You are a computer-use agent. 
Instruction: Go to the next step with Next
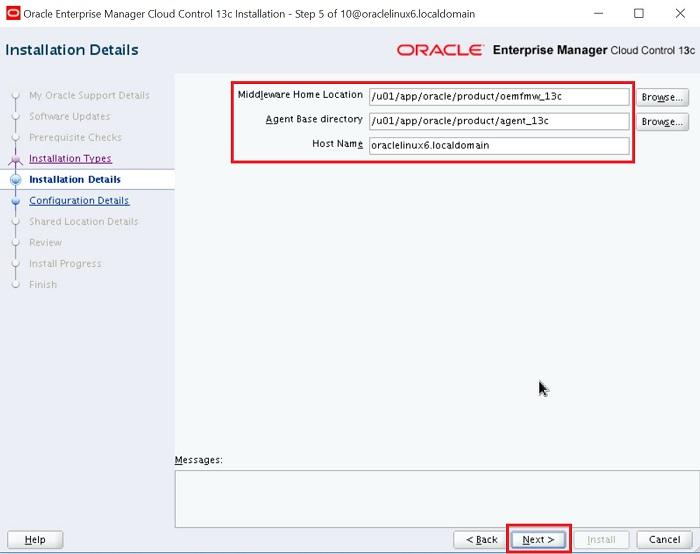[x=538, y=539]
